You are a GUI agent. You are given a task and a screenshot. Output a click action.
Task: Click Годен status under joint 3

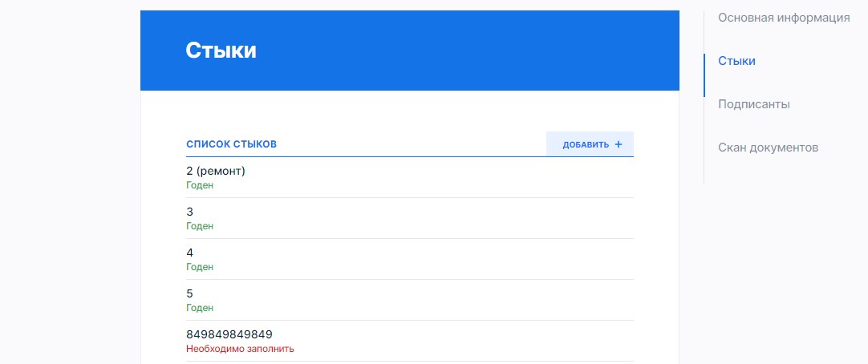point(200,226)
